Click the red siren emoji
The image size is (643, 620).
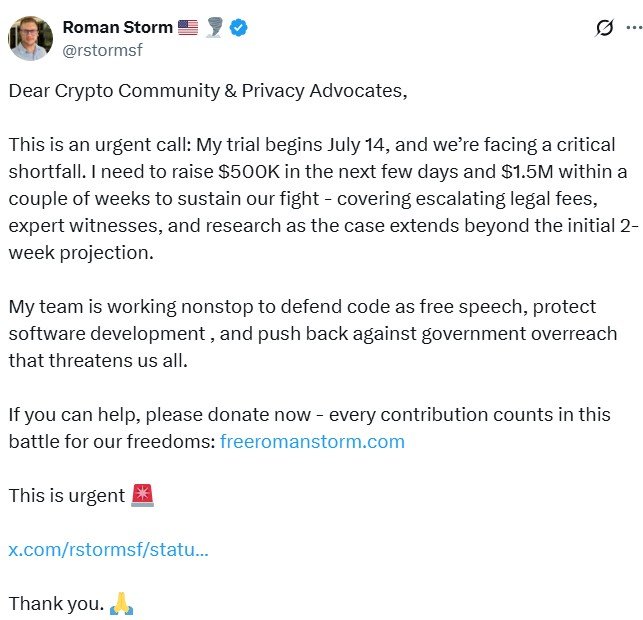pos(143,495)
